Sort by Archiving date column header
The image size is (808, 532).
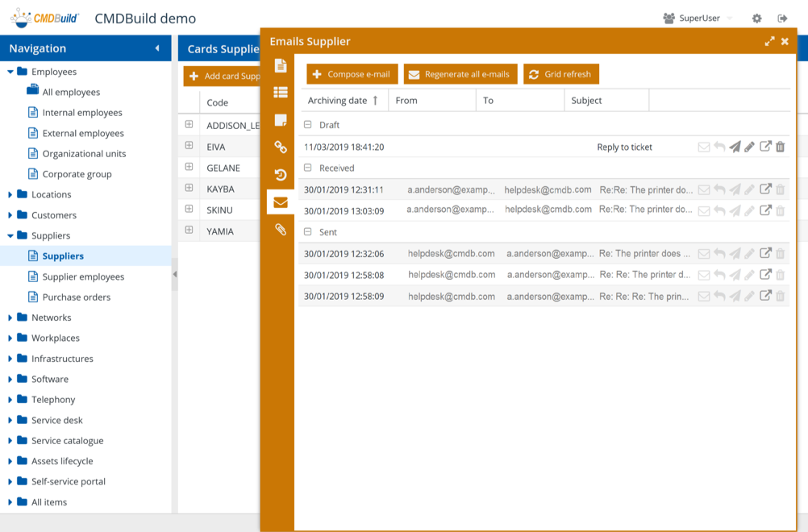337,101
